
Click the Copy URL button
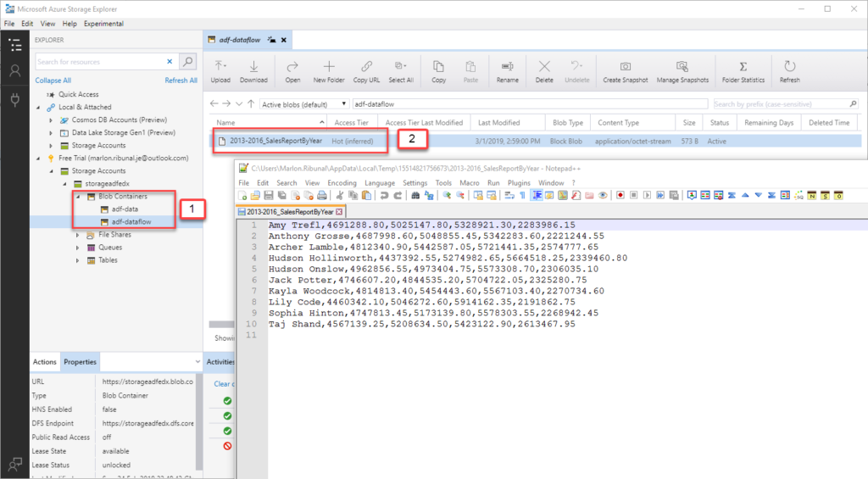pyautogui.click(x=366, y=72)
